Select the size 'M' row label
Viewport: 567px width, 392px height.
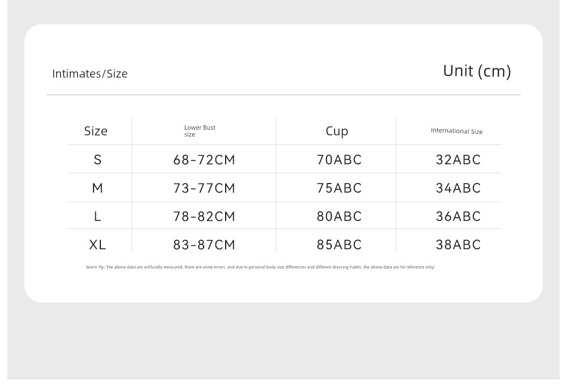[98, 188]
